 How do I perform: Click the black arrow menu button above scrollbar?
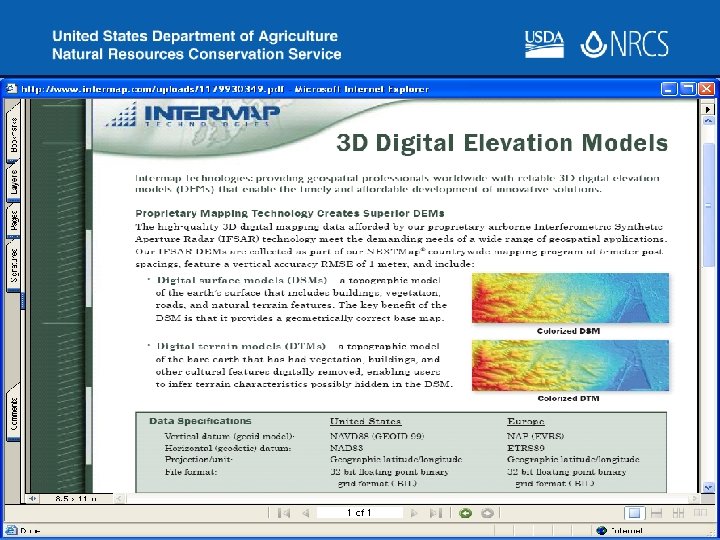[708, 109]
